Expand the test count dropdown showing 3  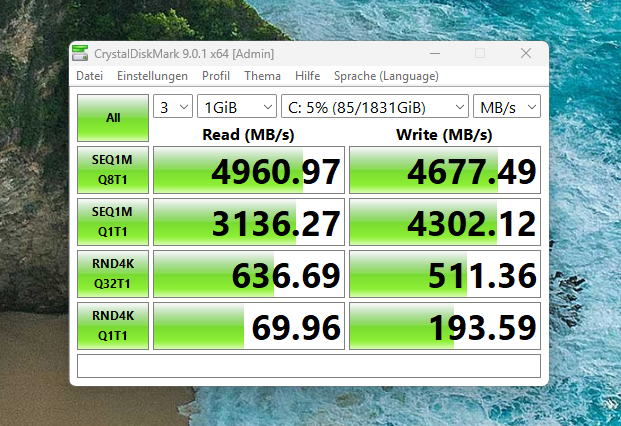tap(173, 106)
